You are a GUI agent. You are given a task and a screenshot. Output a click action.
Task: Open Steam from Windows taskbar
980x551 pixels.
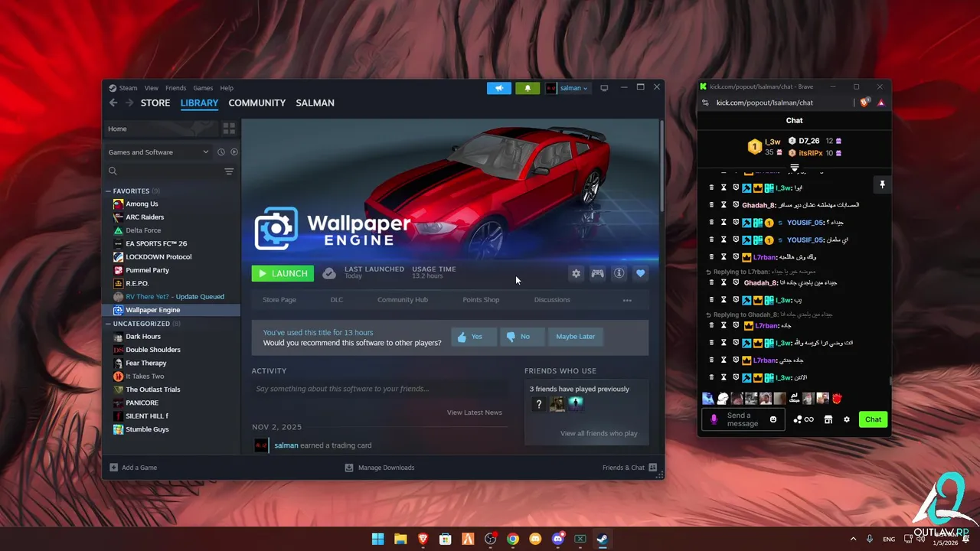pyautogui.click(x=603, y=539)
